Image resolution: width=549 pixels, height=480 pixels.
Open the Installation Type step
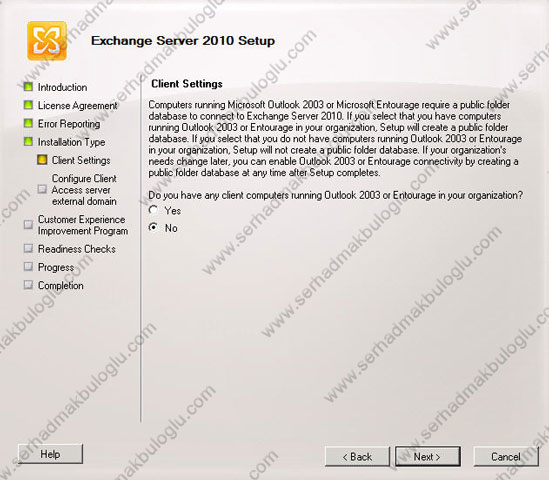[71, 142]
